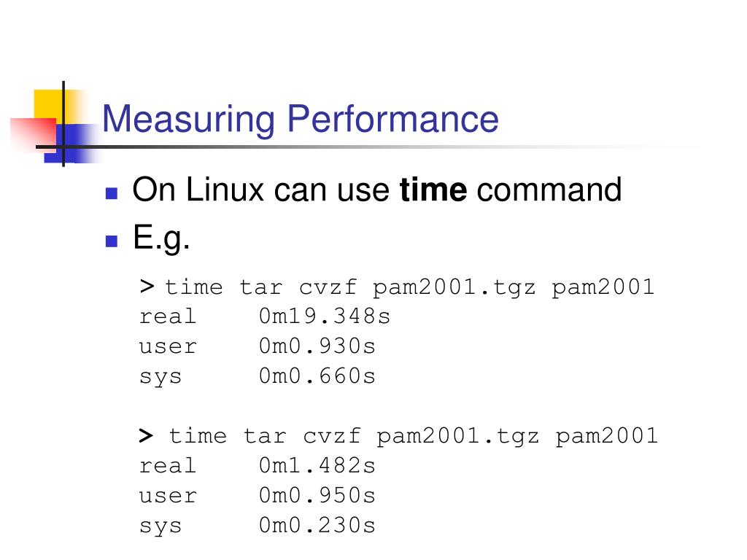Click the first '>' prompt symbol
The height and width of the screenshot is (560, 747).
tap(147, 287)
